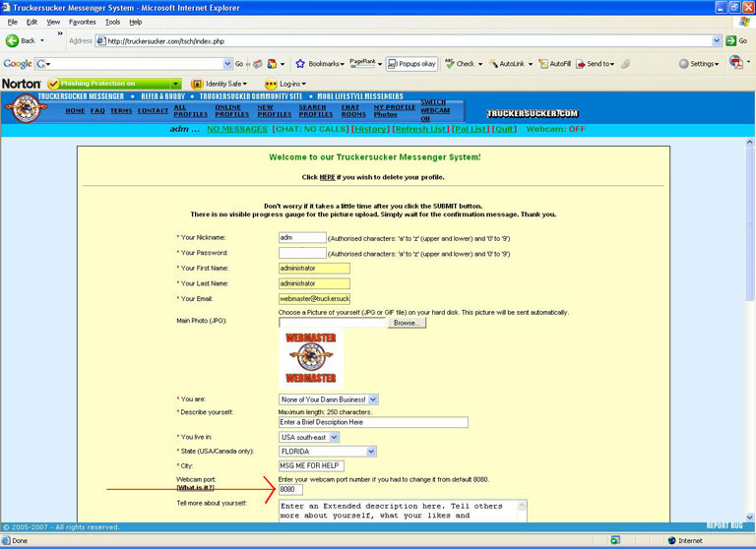Toggle the Popups okay button
Viewport: 756px width, 549px height.
[411, 64]
